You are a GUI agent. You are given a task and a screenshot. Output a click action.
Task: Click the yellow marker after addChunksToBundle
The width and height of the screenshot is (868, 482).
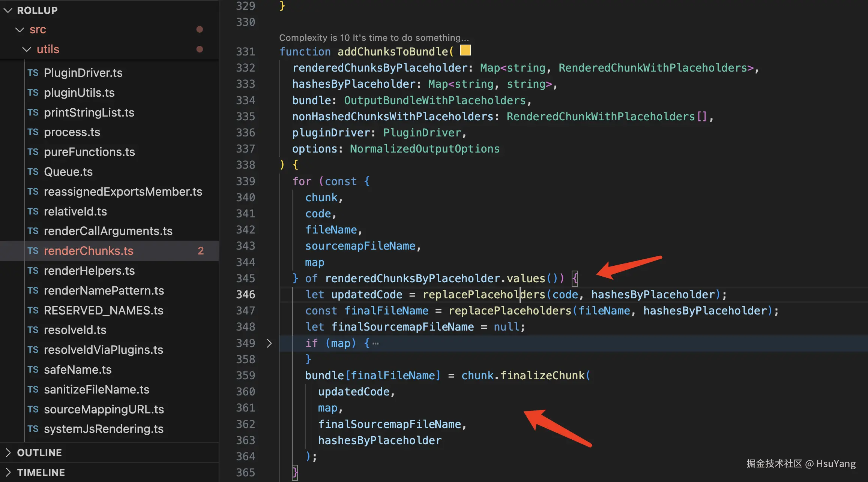click(x=465, y=50)
